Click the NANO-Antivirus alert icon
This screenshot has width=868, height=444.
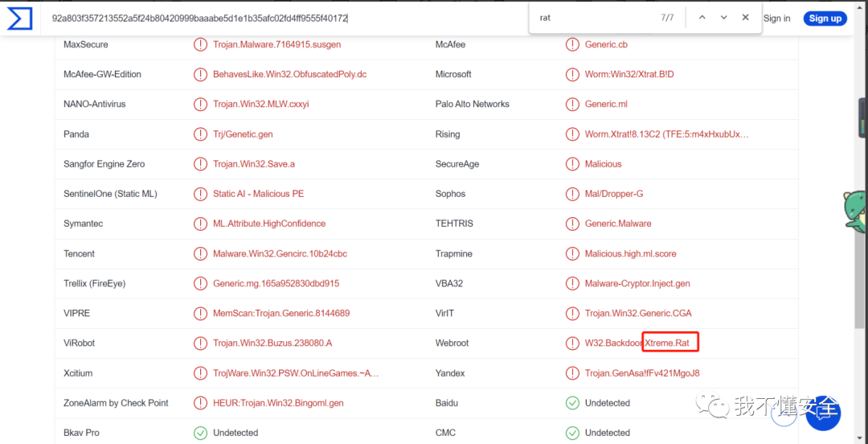200,105
